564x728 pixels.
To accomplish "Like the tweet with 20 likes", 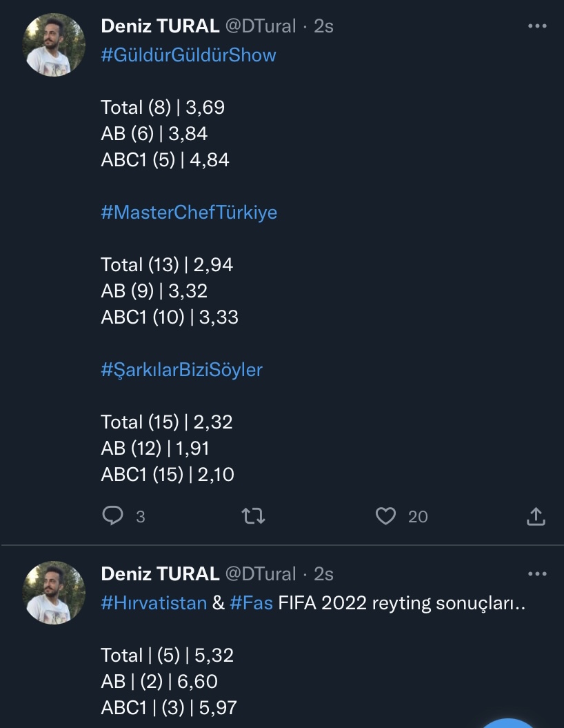I will (386, 516).
